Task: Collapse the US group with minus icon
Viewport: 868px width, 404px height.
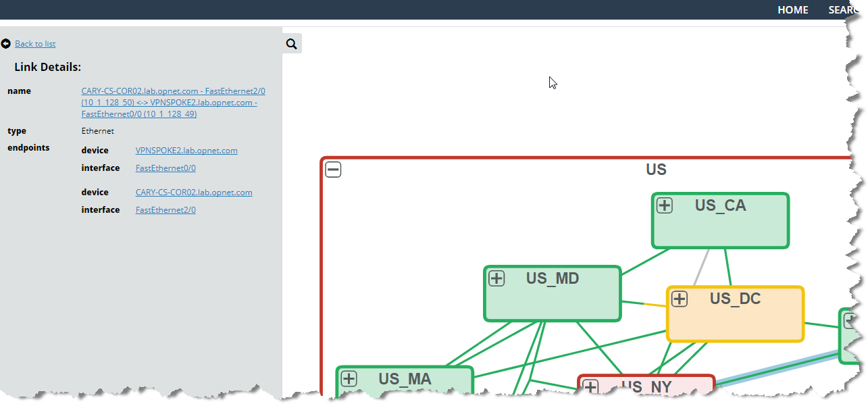Action: click(333, 170)
